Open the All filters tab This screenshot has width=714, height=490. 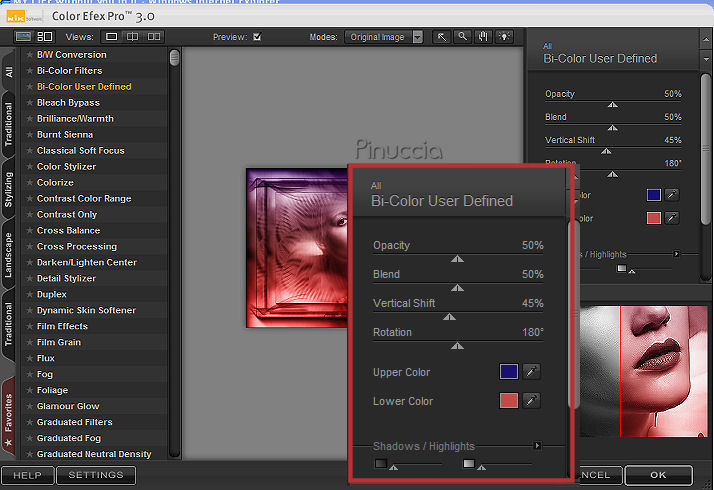9,71
